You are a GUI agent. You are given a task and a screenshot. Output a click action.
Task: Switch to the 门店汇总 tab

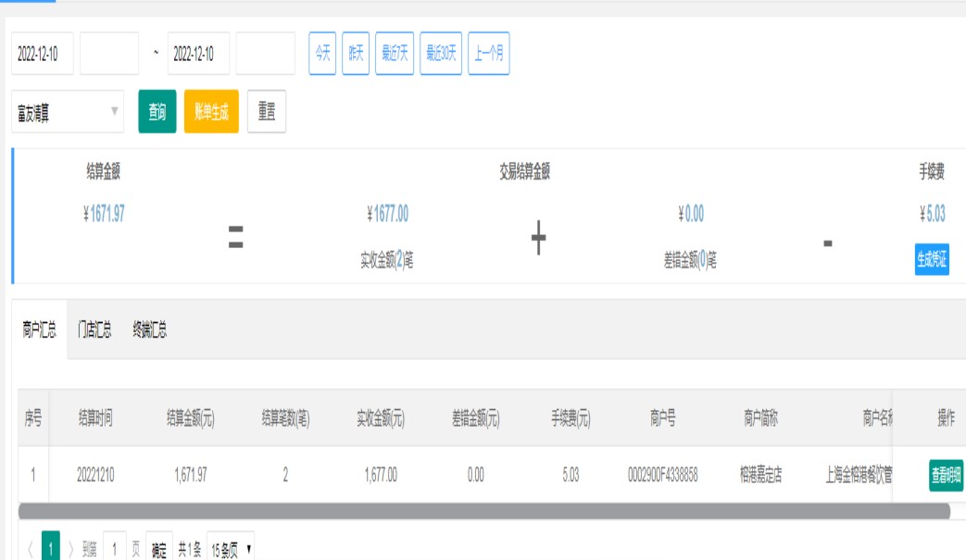[94, 330]
